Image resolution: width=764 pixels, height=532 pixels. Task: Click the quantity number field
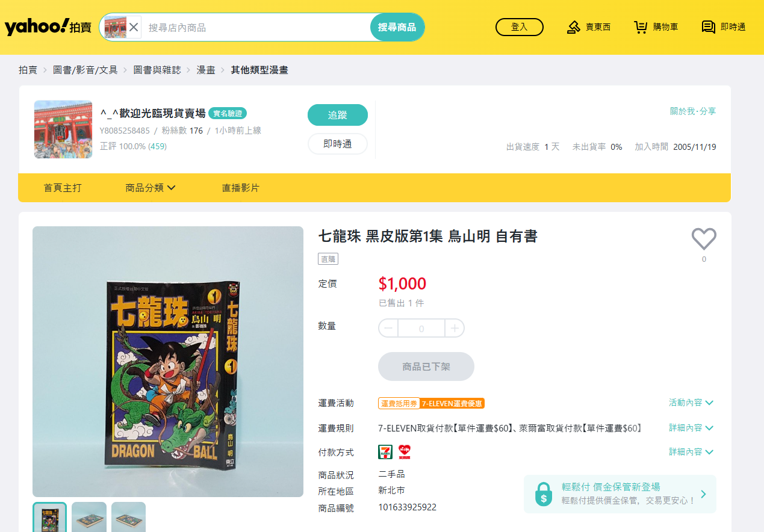pyautogui.click(x=421, y=328)
